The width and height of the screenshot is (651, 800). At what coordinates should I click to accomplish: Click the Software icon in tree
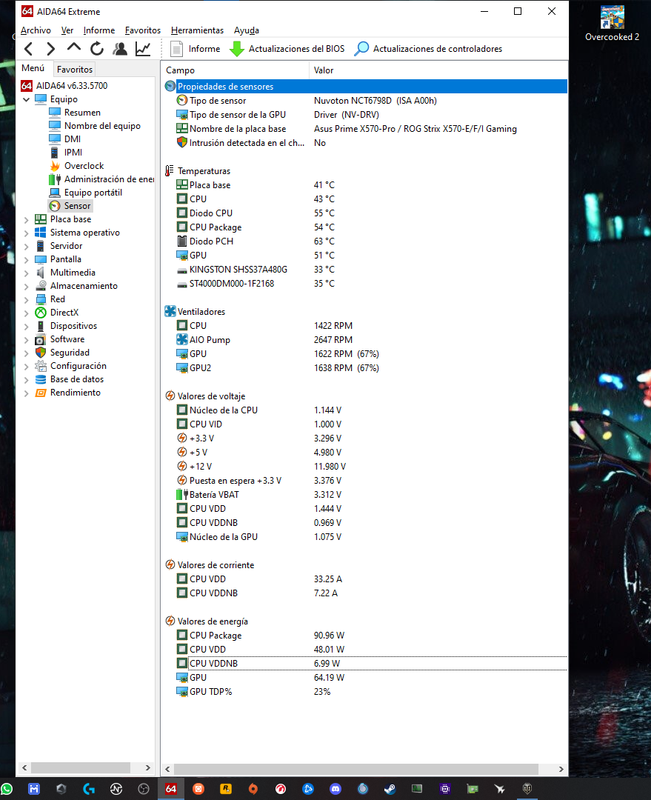coord(41,339)
